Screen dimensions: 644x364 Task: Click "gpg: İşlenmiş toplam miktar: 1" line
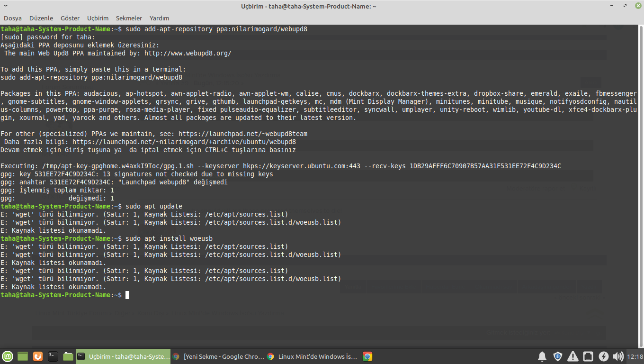57,190
